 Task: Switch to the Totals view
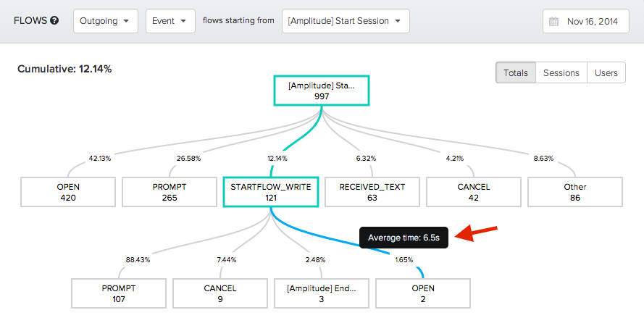pyautogui.click(x=517, y=73)
